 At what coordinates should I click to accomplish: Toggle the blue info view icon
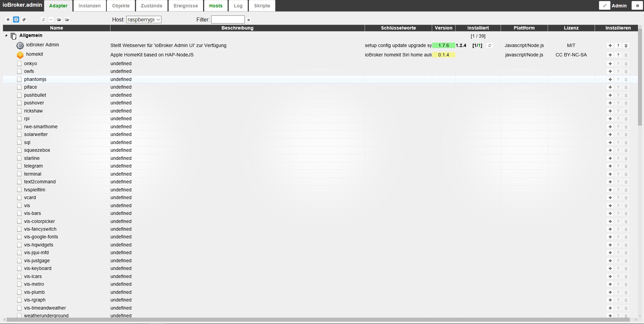click(16, 19)
